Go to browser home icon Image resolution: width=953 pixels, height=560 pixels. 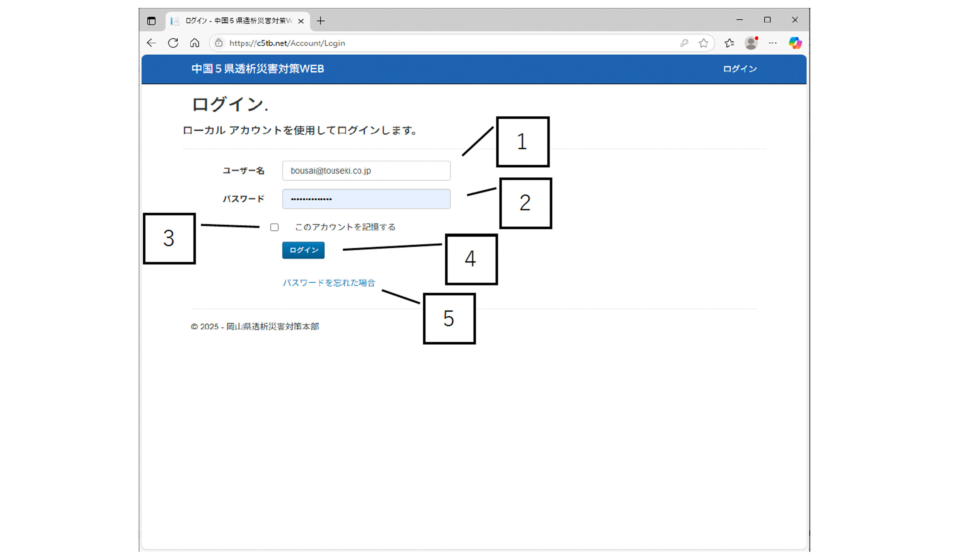coord(195,43)
